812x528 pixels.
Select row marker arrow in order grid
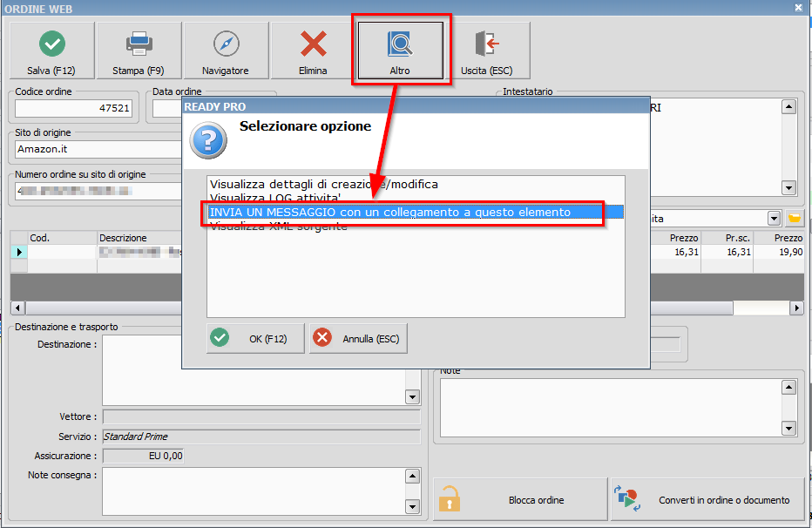click(19, 252)
